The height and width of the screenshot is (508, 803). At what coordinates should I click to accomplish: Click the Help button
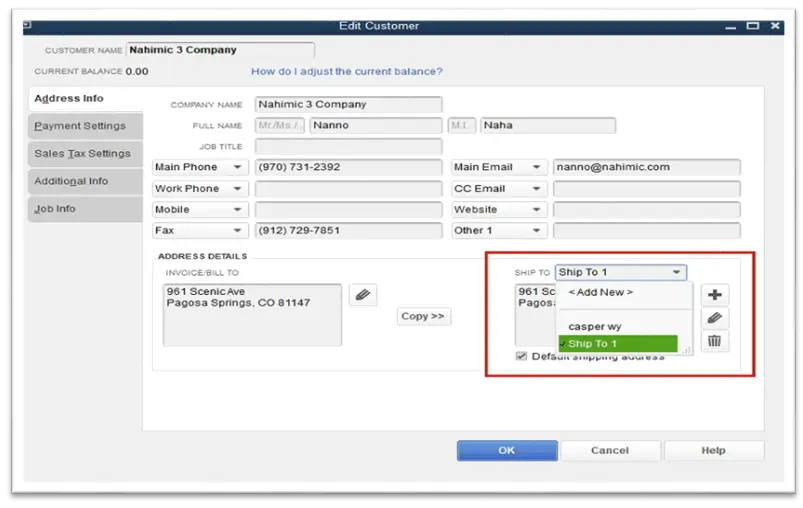[x=713, y=450]
